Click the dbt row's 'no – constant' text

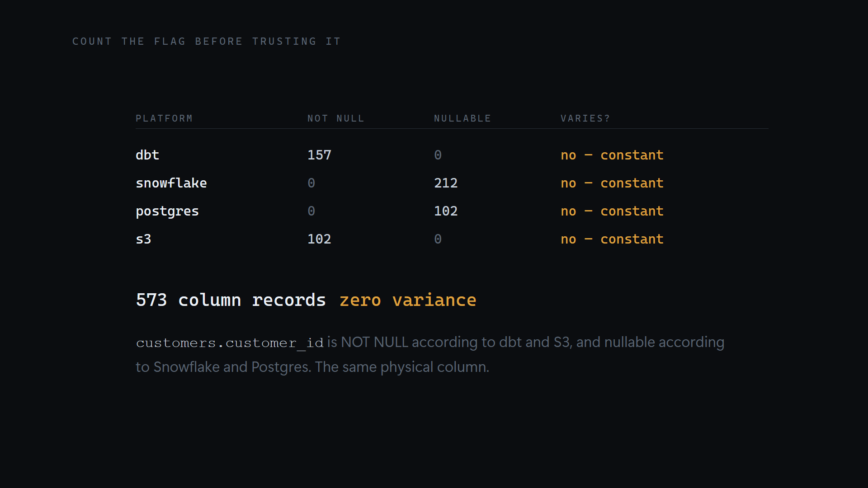612,155
